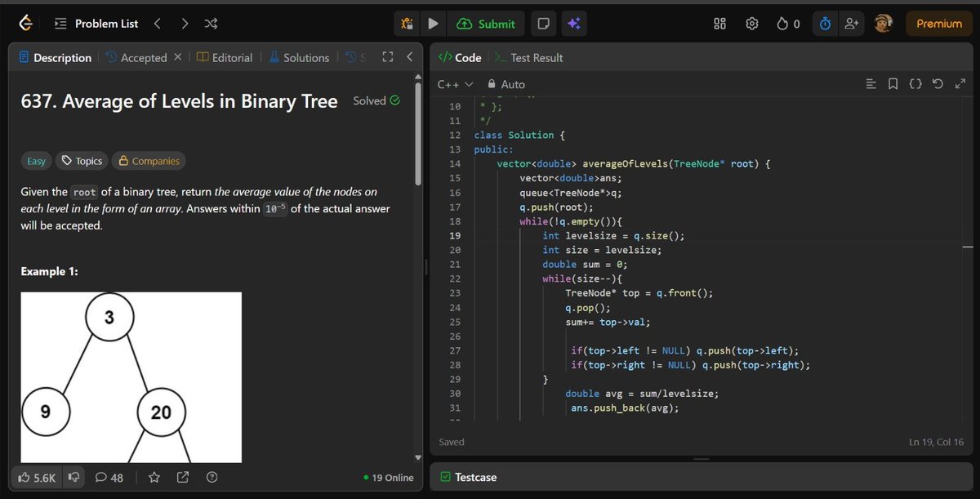
Task: Click the 'Ln 19, Col 16' status
Action: click(937, 442)
